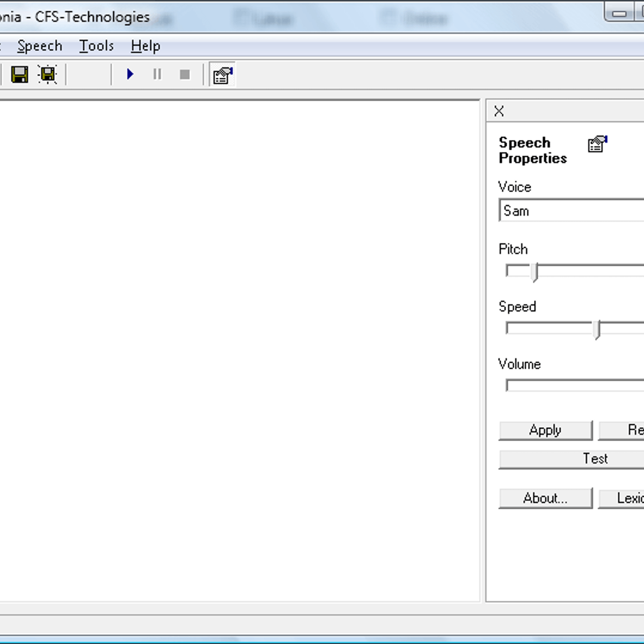
Task: Click the Test button to preview voice
Action: (595, 459)
